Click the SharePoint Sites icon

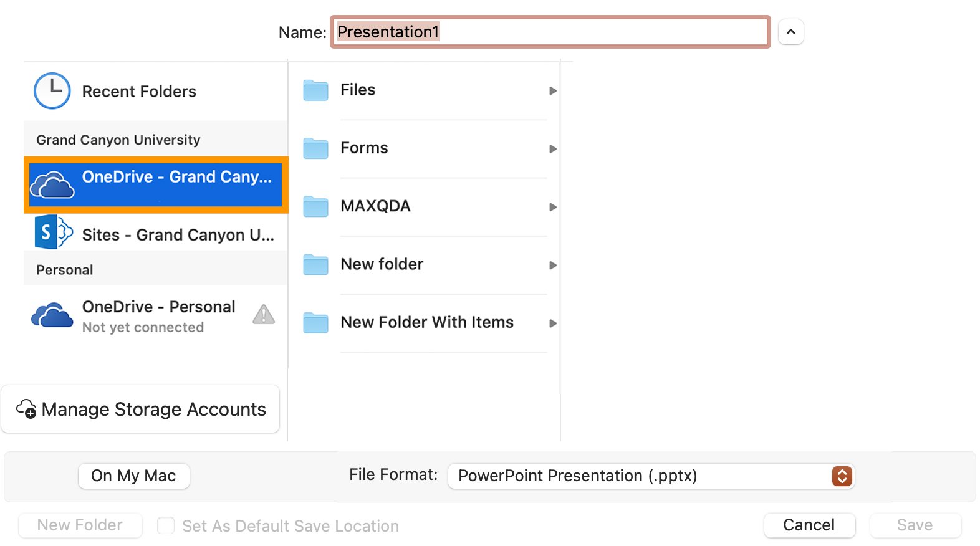(53, 232)
